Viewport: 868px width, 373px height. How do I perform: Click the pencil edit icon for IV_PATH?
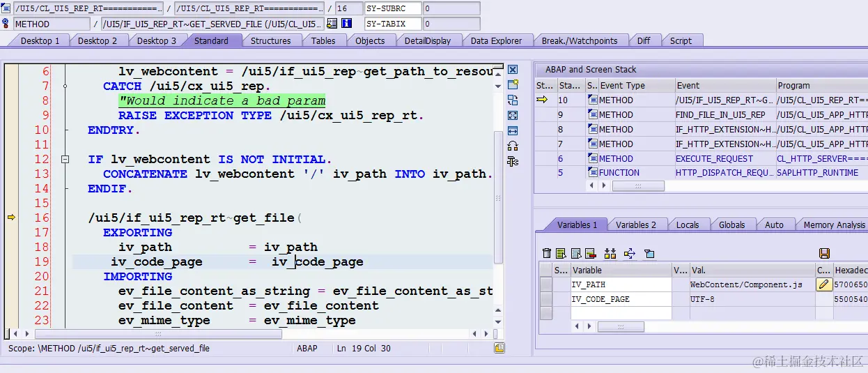824,284
